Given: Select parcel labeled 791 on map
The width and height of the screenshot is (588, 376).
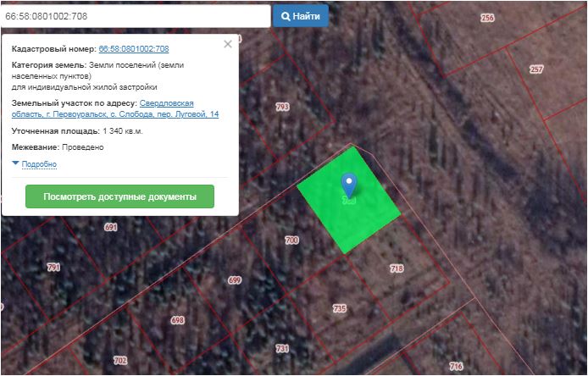Looking at the screenshot, I should [x=54, y=267].
